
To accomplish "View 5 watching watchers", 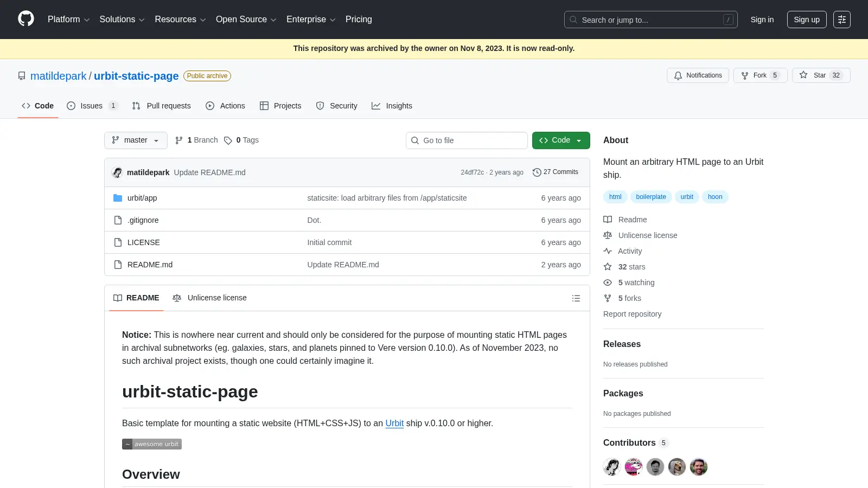I will (x=629, y=282).
